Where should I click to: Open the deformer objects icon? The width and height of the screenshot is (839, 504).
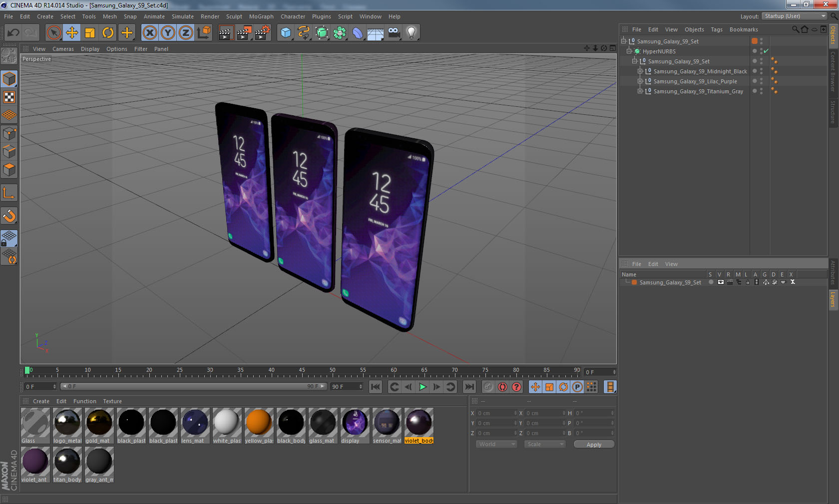pos(358,33)
